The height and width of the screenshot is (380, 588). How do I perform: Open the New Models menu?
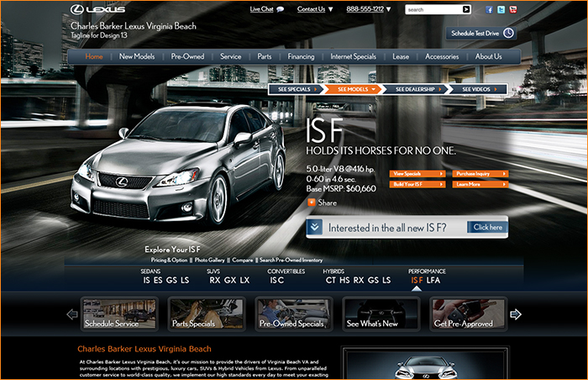[x=137, y=56]
